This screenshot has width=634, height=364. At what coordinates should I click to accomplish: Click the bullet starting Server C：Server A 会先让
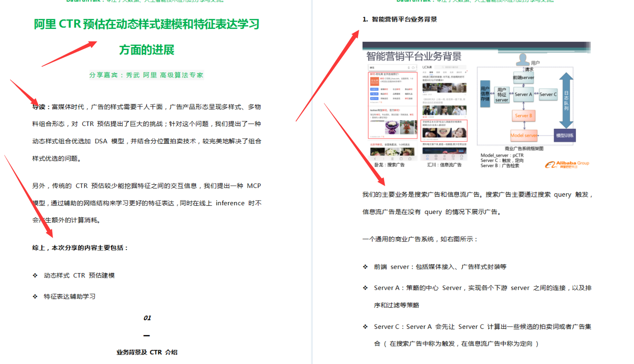(483, 326)
